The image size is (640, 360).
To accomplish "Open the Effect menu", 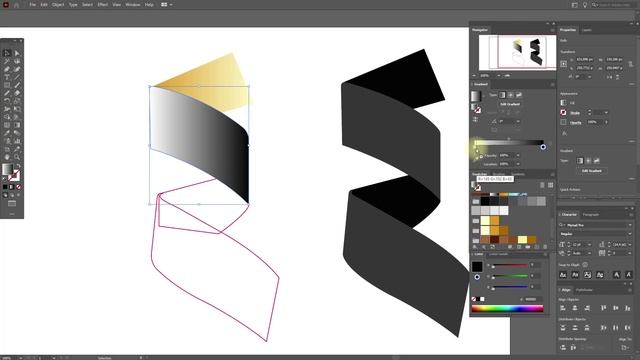I will [102, 4].
